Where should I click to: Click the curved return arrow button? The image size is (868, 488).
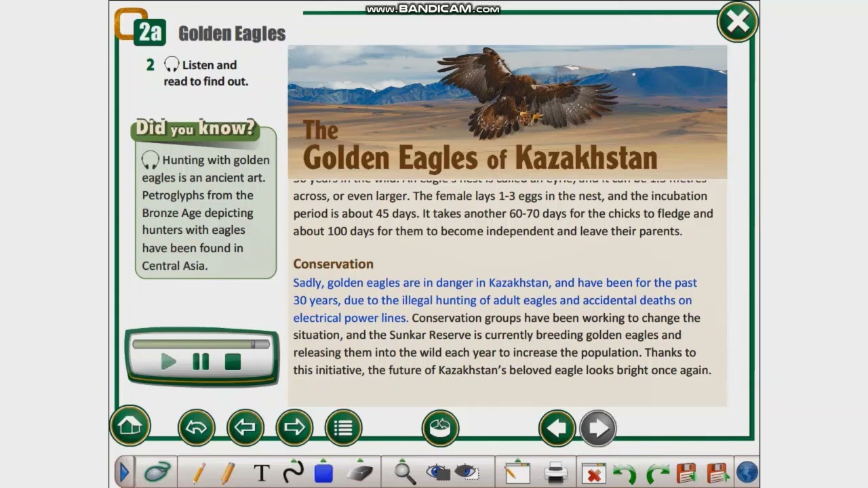click(197, 428)
